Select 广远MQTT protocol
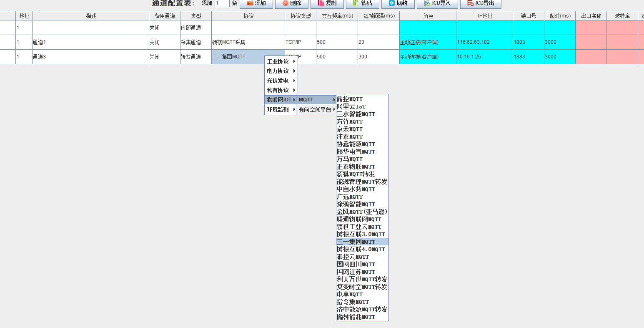 362,197
